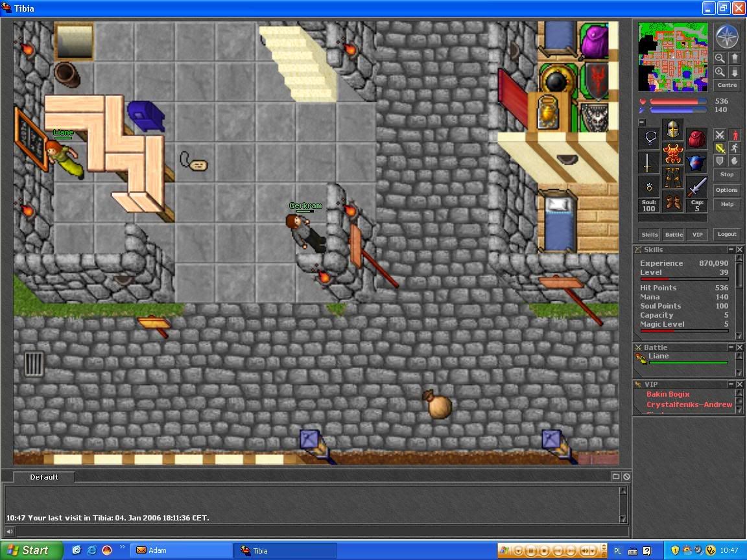Click the Skills panel scroll-down arrow
Screen dimensions: 747x560
coord(739,335)
